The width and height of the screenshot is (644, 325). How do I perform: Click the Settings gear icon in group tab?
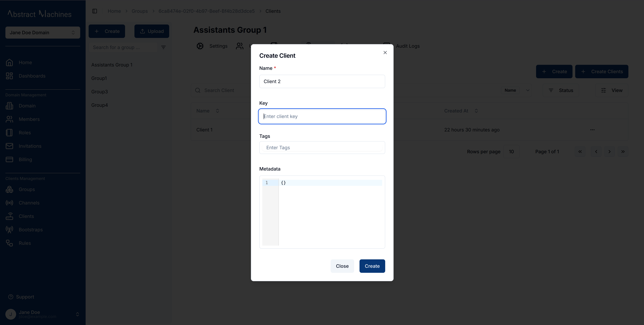(201, 46)
